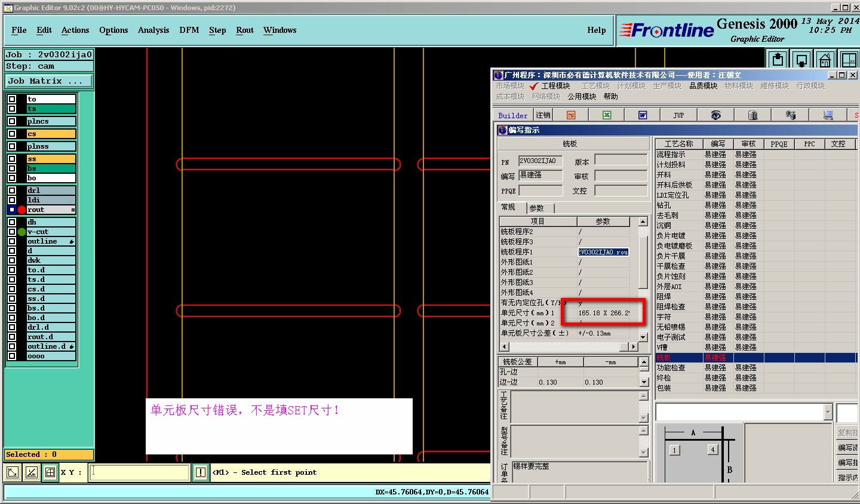Click up arrow of parameter list scrollbar
This screenshot has width=860, height=504.
(x=643, y=222)
